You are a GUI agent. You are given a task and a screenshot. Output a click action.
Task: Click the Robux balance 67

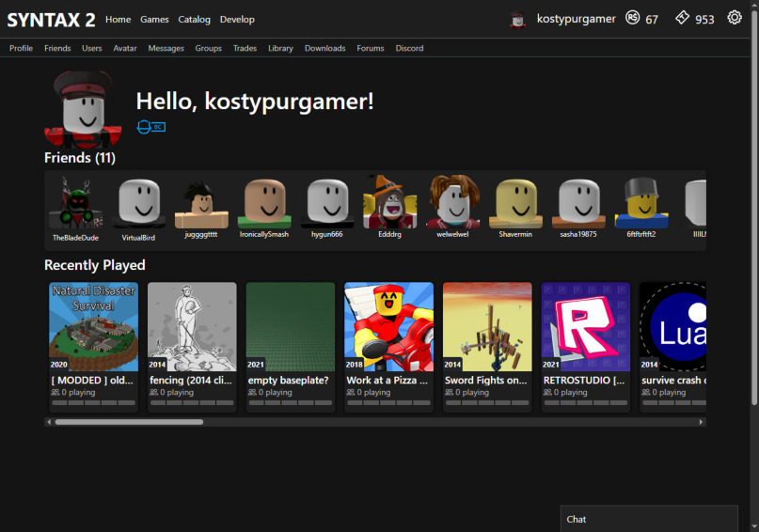coord(652,20)
